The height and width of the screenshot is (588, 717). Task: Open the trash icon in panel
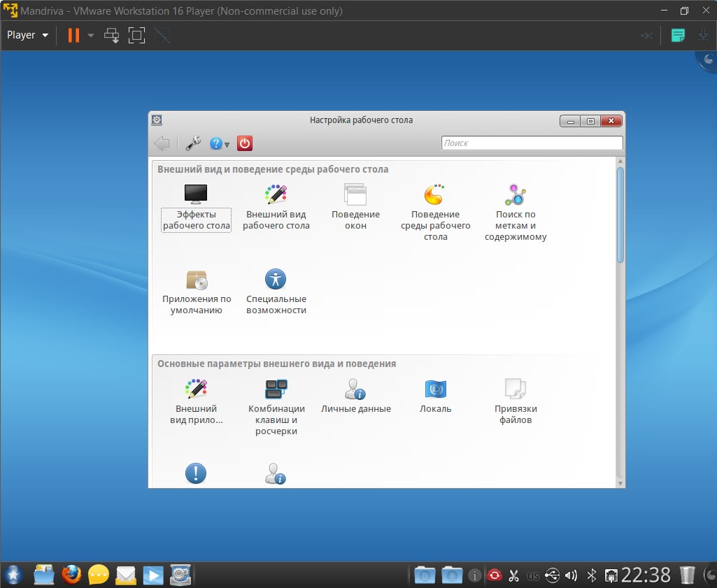click(x=688, y=575)
